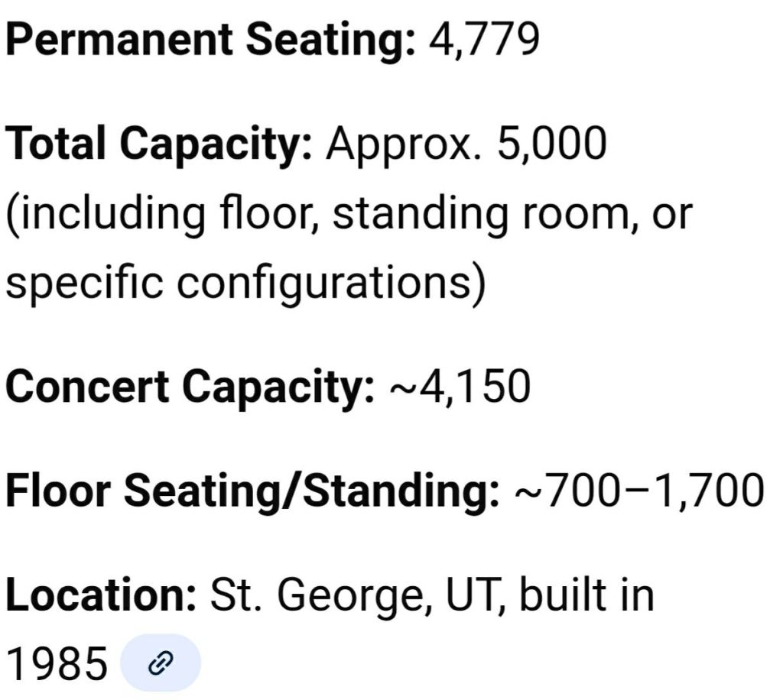Select the year 1985
Screen dimensions: 783x700
pyautogui.click(x=56, y=665)
